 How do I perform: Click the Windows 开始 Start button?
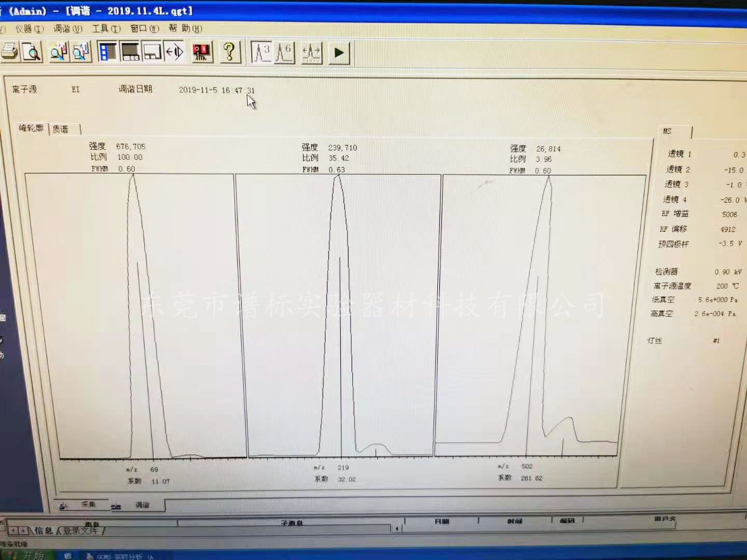coord(29,555)
